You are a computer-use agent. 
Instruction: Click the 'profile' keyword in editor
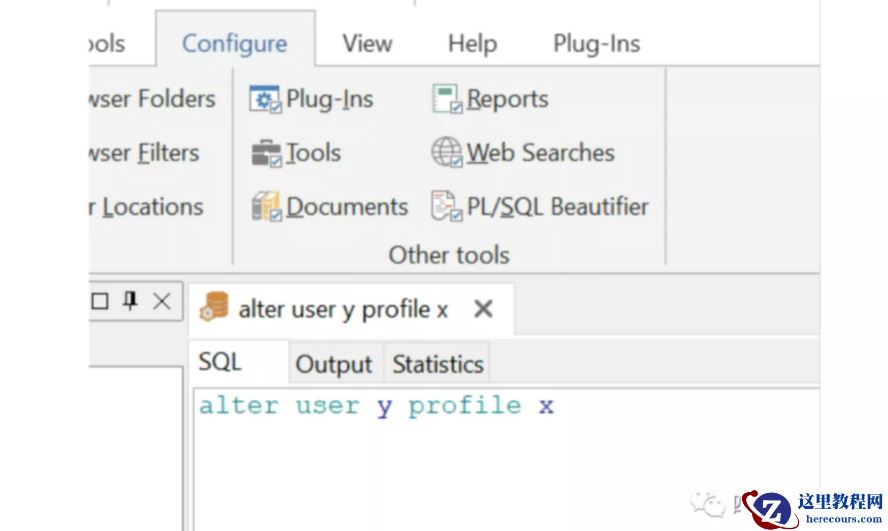tap(464, 406)
